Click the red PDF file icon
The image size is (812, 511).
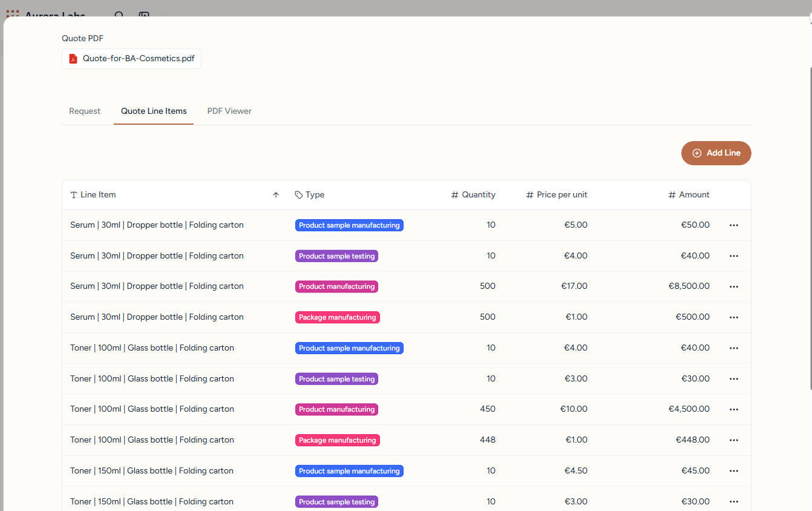73,59
